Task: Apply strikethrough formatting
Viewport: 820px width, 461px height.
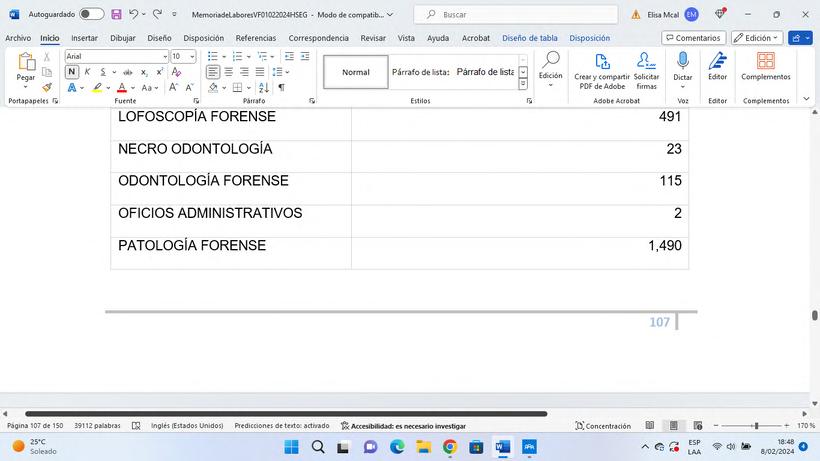Action: [128, 72]
